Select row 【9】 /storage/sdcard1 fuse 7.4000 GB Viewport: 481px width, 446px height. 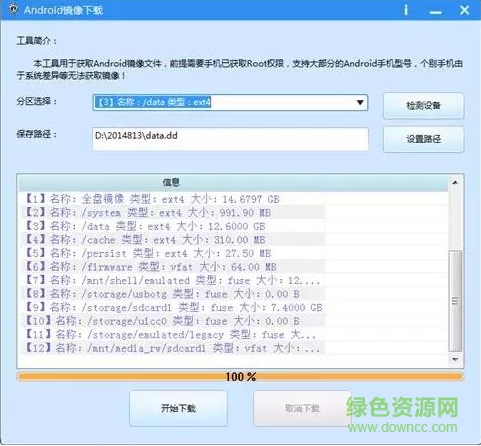point(172,307)
